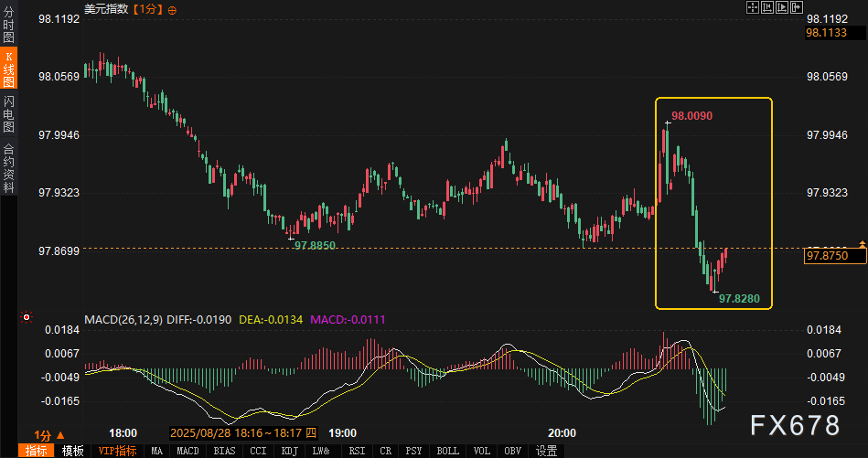Open 合约资料 contract info tab
868x458 pixels.
[8, 167]
